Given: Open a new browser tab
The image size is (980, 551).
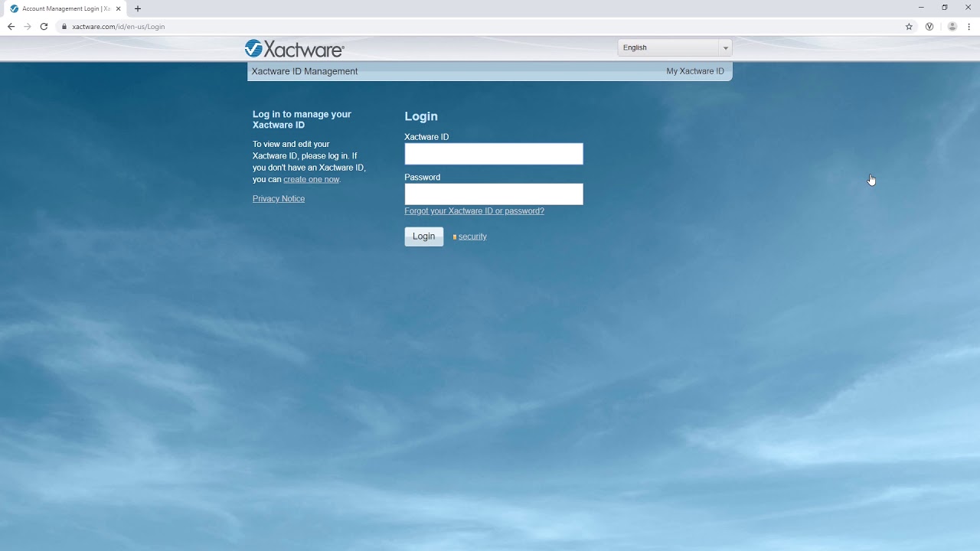Looking at the screenshot, I should [138, 8].
